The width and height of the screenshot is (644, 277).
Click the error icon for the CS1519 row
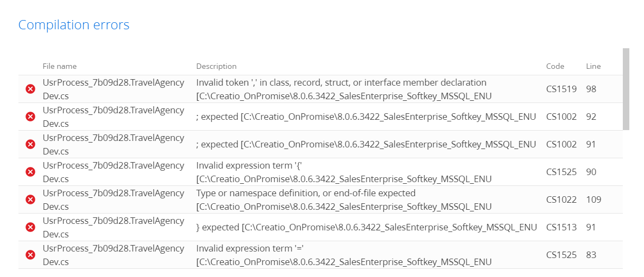point(30,89)
